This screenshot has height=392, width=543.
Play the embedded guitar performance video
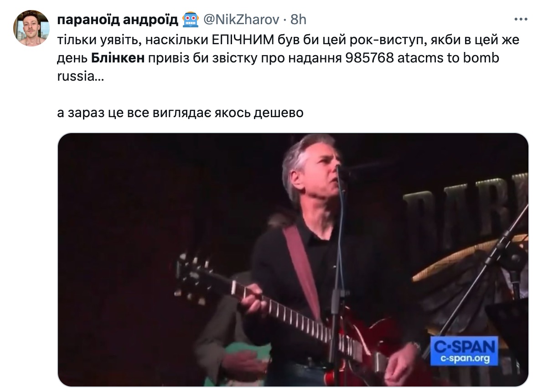click(x=293, y=260)
